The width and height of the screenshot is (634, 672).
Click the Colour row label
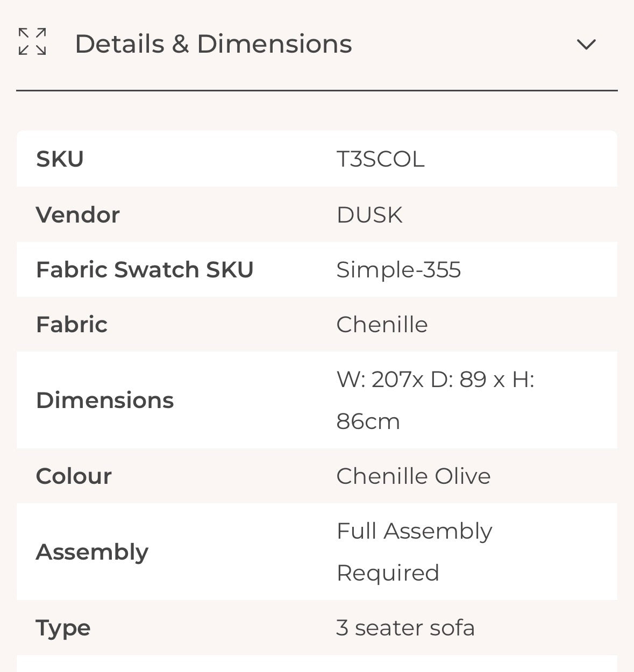[x=74, y=476]
